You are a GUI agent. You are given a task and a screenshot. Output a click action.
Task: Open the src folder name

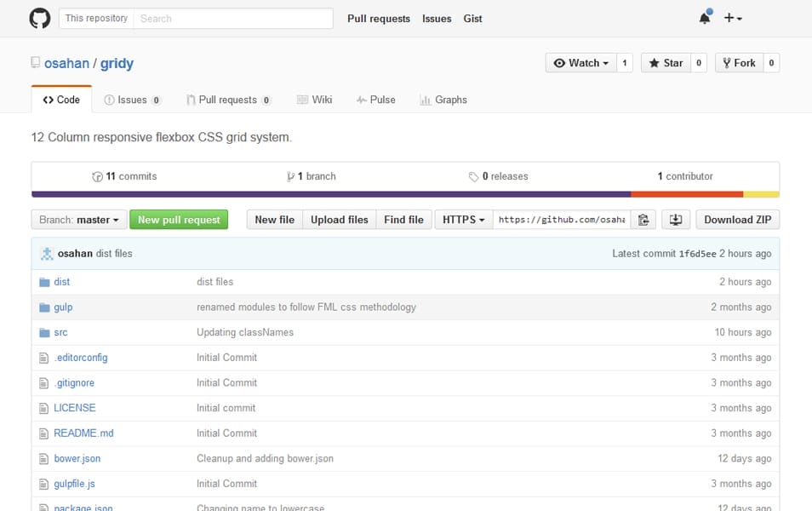pos(60,332)
